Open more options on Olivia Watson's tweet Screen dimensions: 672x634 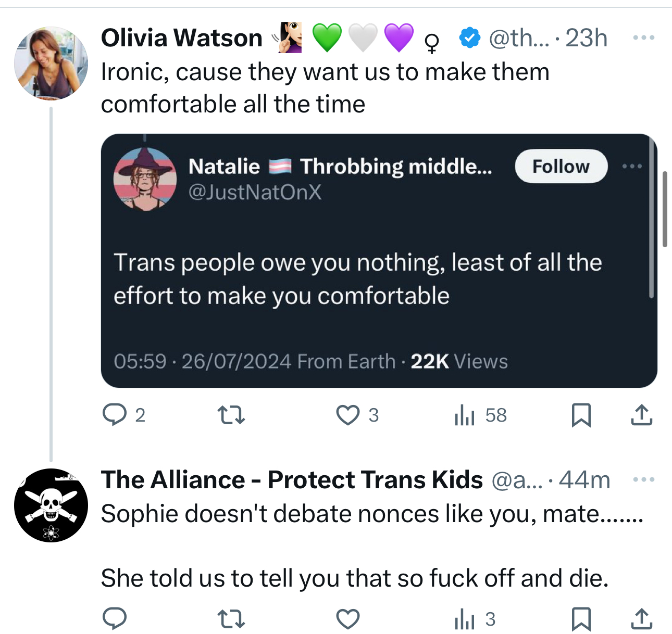coord(643,37)
